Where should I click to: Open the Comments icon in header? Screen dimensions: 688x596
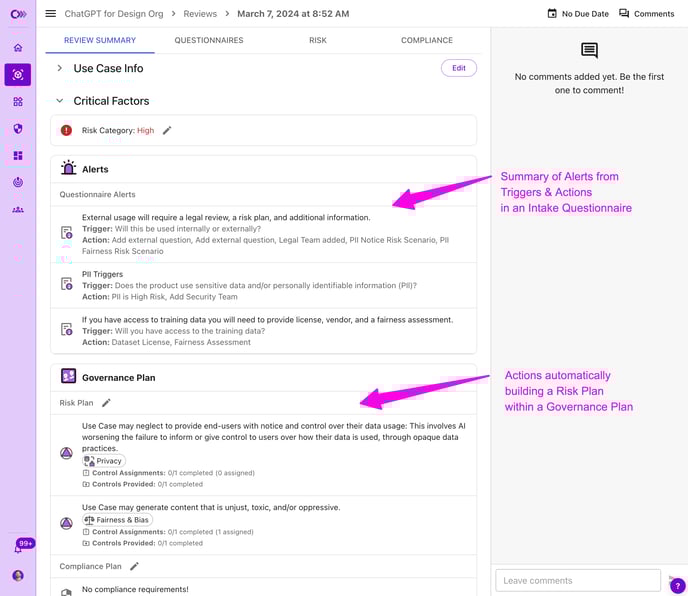[x=624, y=14]
